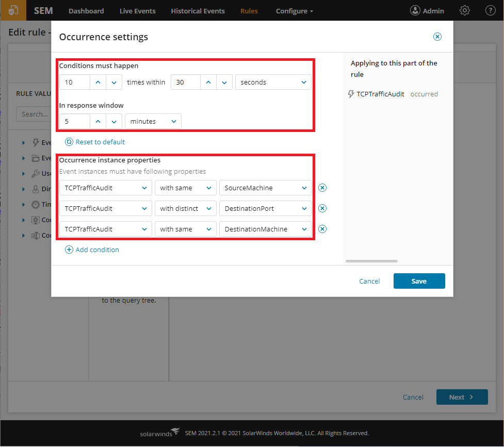Increase the response window value
This screenshot has width=504, height=447.
click(x=98, y=122)
